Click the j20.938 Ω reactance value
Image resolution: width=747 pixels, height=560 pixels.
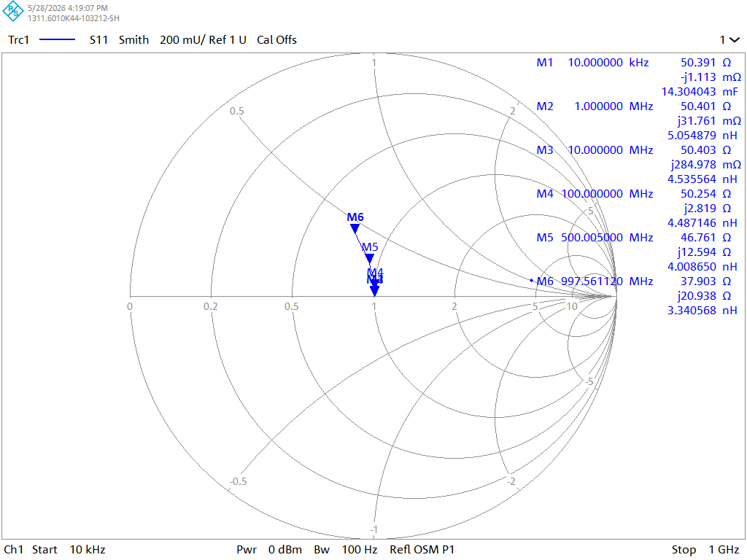pos(704,296)
